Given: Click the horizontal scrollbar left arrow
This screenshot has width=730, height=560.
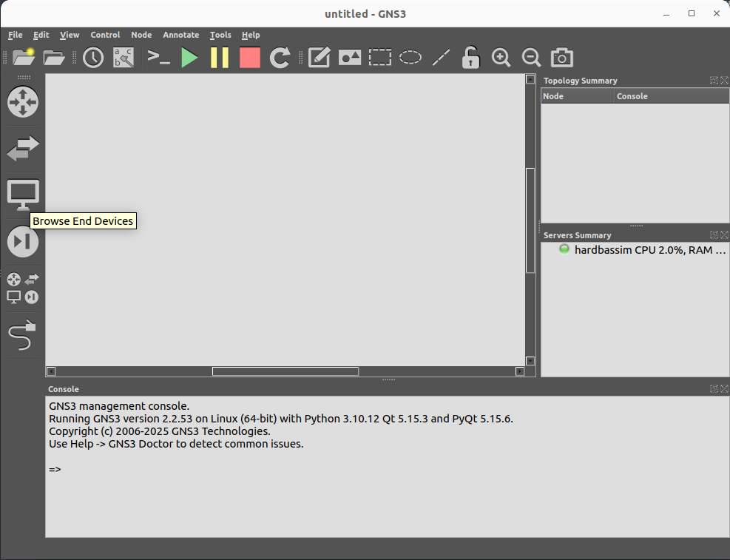Looking at the screenshot, I should (51, 371).
